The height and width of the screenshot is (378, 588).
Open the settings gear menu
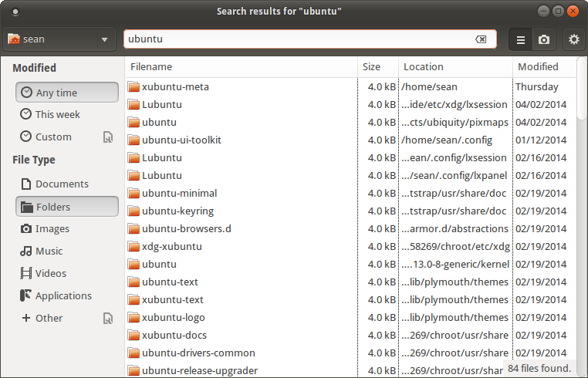[573, 39]
